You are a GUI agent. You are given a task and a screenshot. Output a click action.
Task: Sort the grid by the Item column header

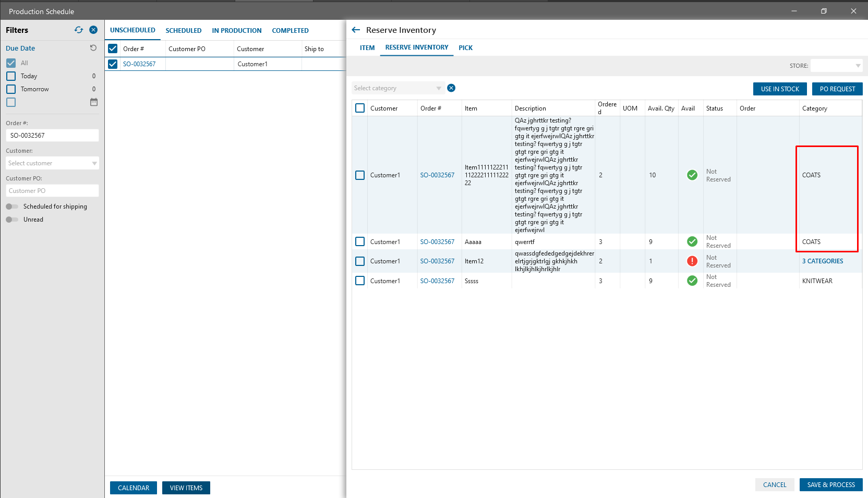471,108
